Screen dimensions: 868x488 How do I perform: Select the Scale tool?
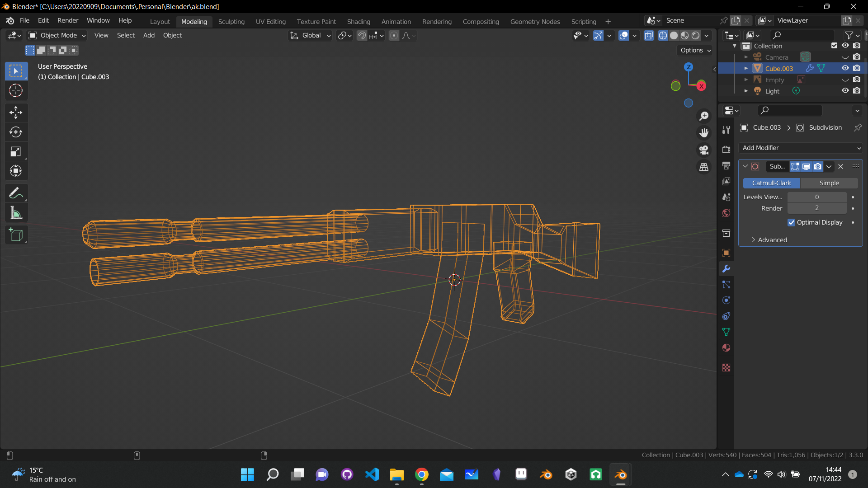pos(16,152)
